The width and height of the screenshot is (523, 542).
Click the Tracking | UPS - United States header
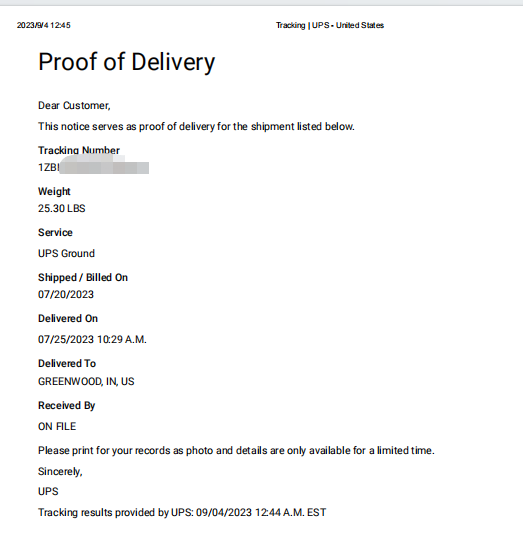pos(330,25)
